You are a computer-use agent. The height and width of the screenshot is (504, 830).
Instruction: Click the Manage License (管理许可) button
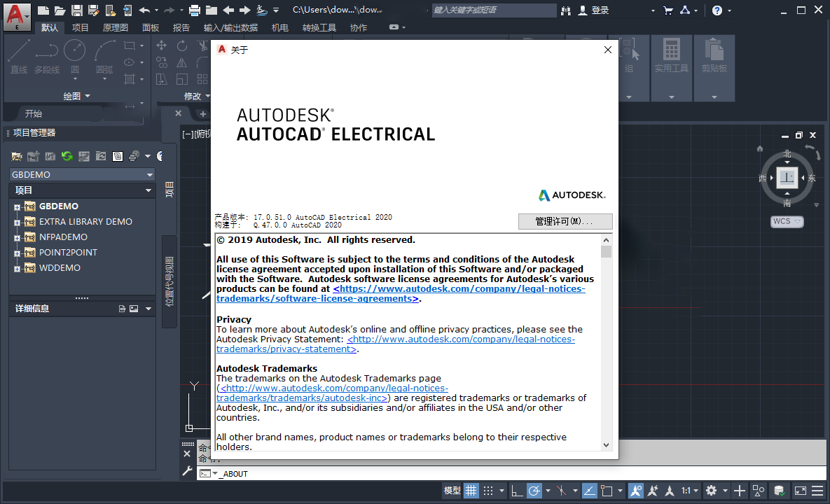tap(565, 222)
